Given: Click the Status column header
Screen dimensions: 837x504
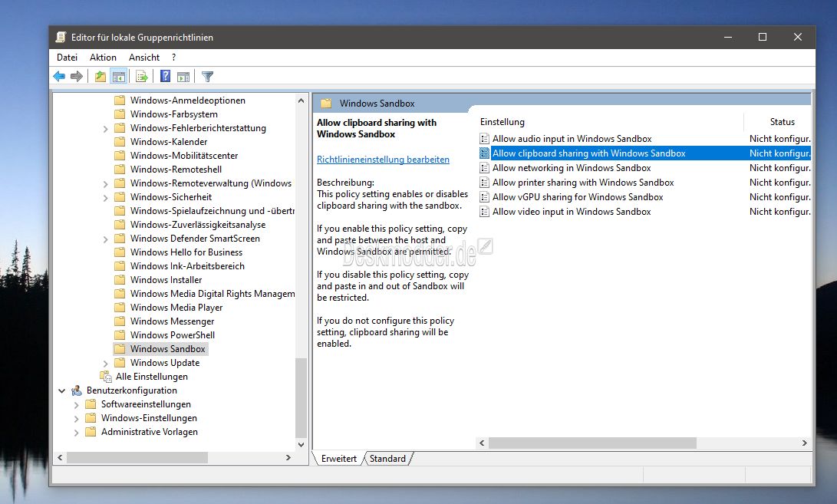Looking at the screenshot, I should point(782,122).
